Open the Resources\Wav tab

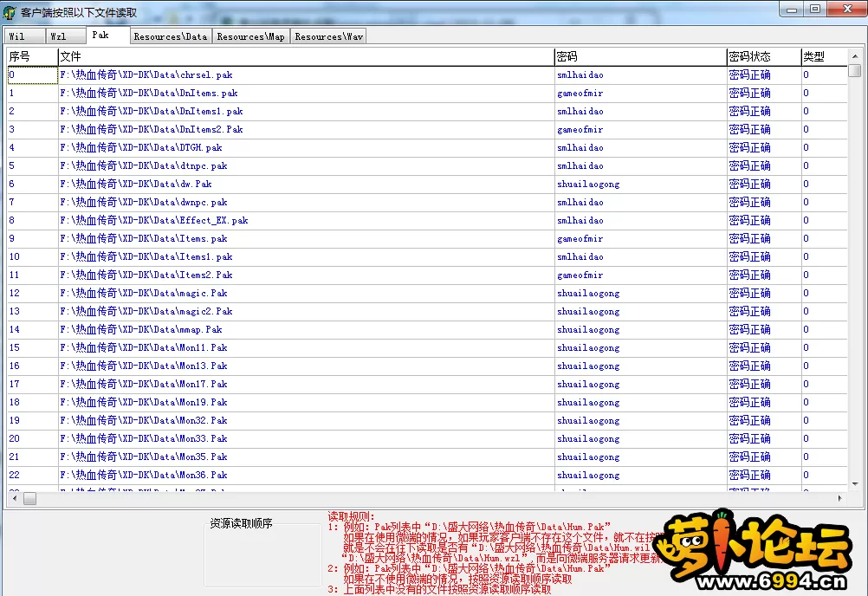click(x=329, y=36)
